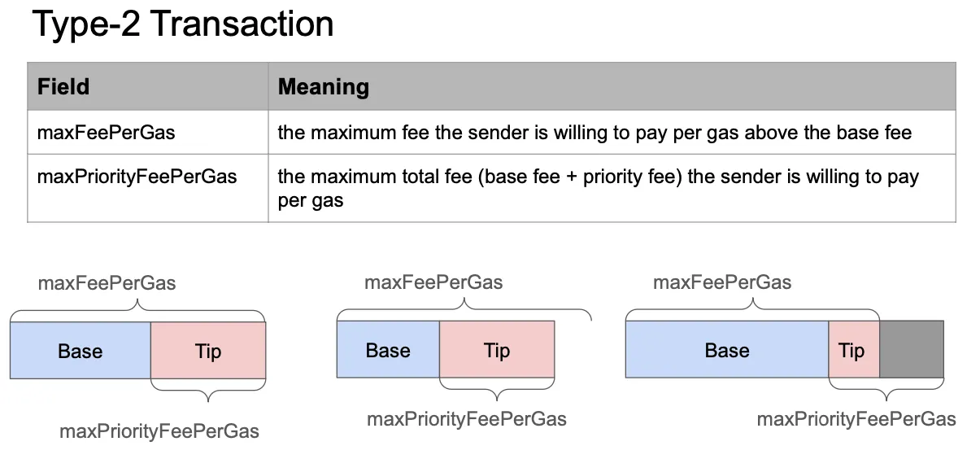Image resolution: width=980 pixels, height=459 pixels.
Task: Click the narrow pink Tip box in the last diagram
Action: pos(852,350)
